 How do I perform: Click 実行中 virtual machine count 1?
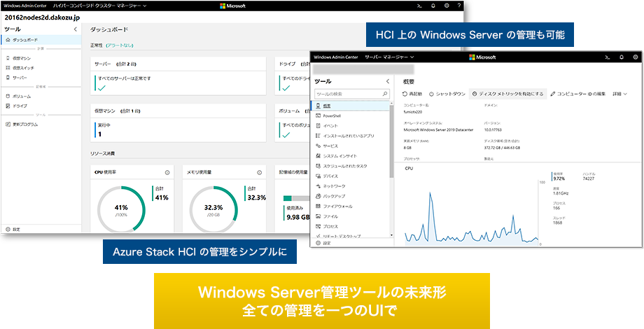coord(100,134)
